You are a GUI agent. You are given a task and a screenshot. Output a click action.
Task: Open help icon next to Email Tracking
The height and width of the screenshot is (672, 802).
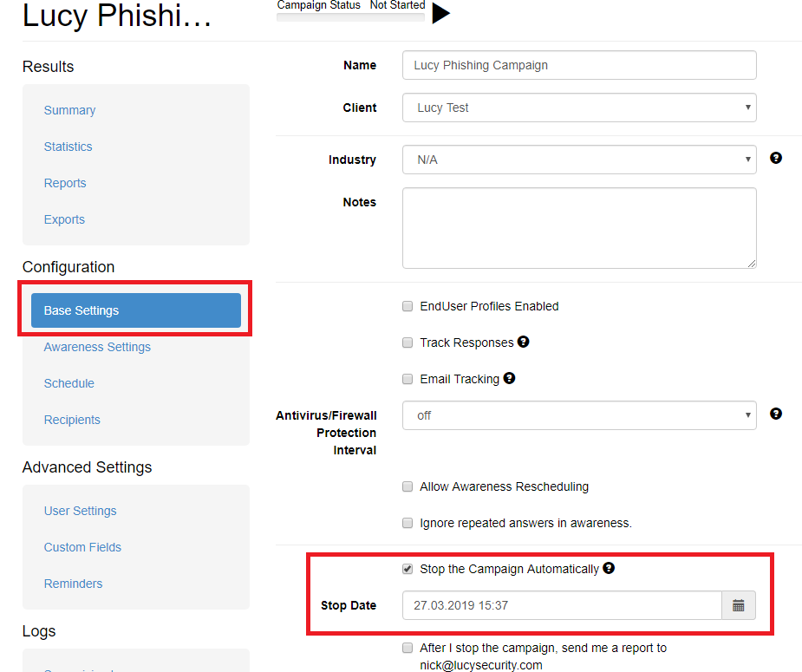tap(509, 378)
